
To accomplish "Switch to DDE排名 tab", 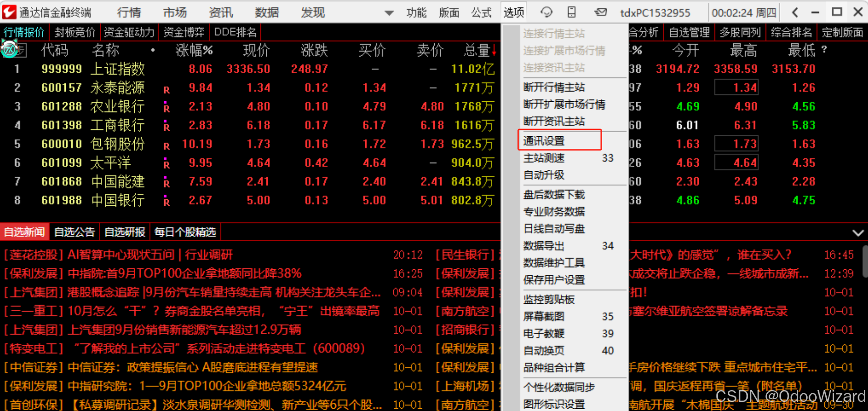I will [235, 32].
